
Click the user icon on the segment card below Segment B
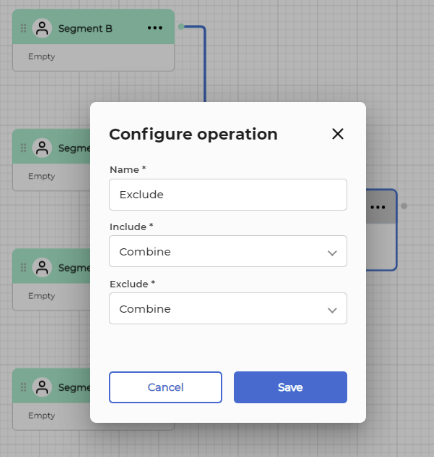(42, 148)
